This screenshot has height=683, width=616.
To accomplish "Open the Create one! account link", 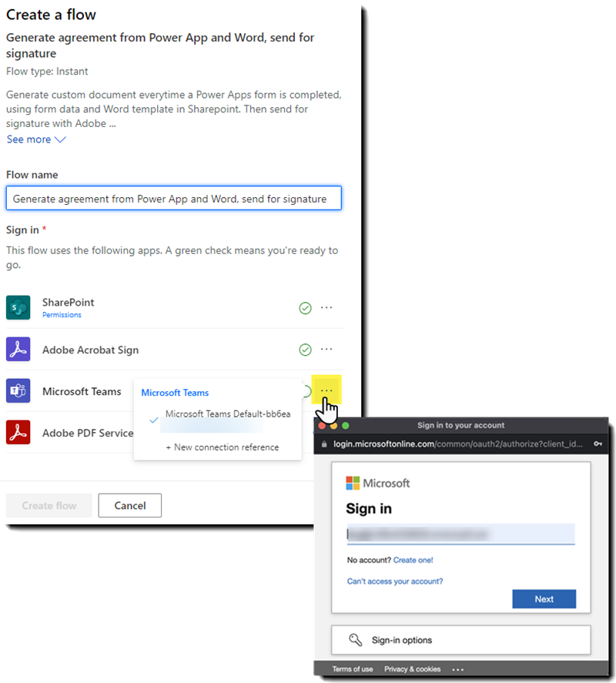I will point(414,560).
